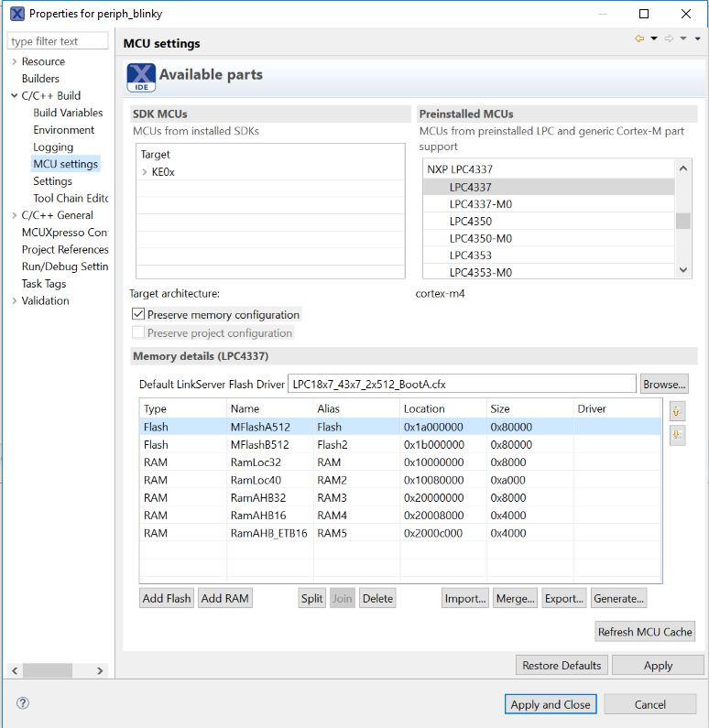This screenshot has height=728, width=709.
Task: Select Build Variables in the sidebar
Action: pos(68,113)
